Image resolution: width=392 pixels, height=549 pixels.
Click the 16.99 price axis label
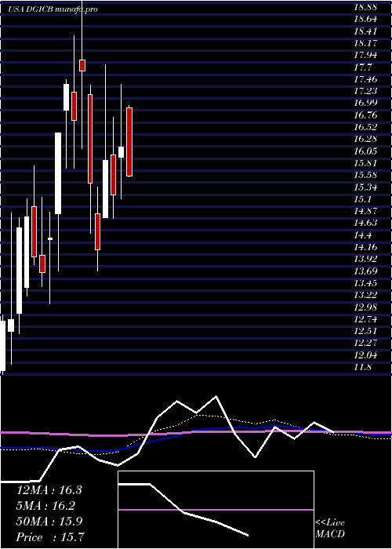(365, 104)
